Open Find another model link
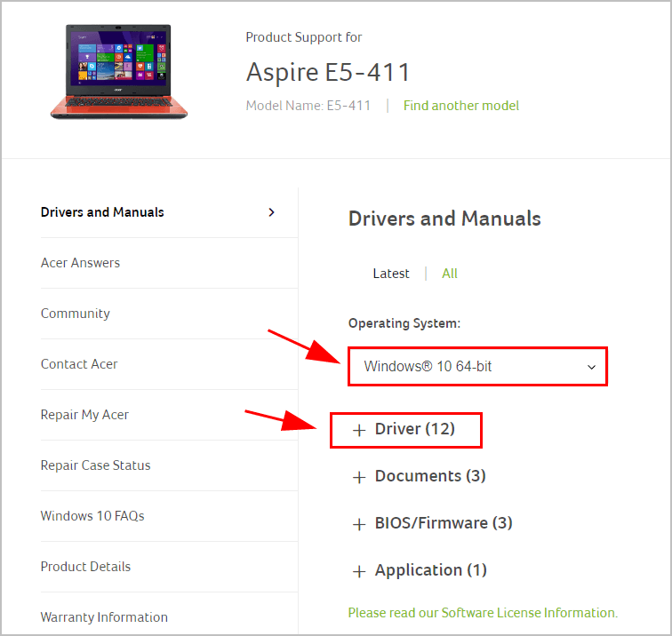Image resolution: width=672 pixels, height=636 pixels. tap(461, 106)
